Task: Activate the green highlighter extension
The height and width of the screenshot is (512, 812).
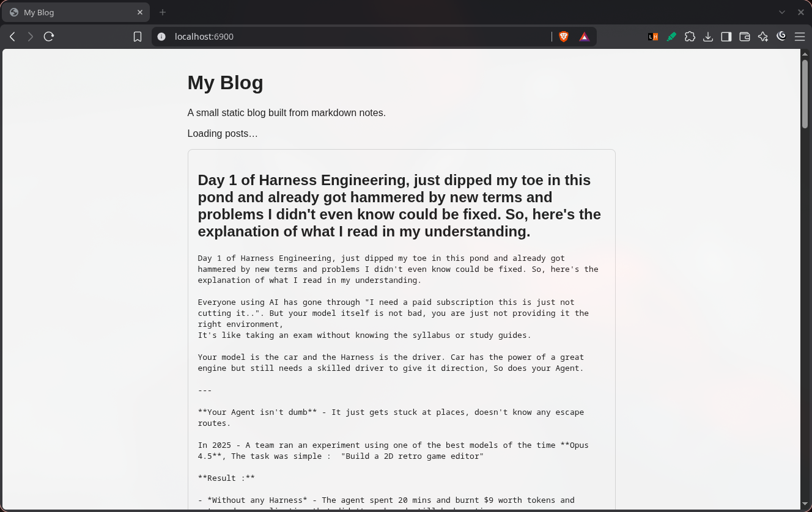Action: [x=671, y=37]
